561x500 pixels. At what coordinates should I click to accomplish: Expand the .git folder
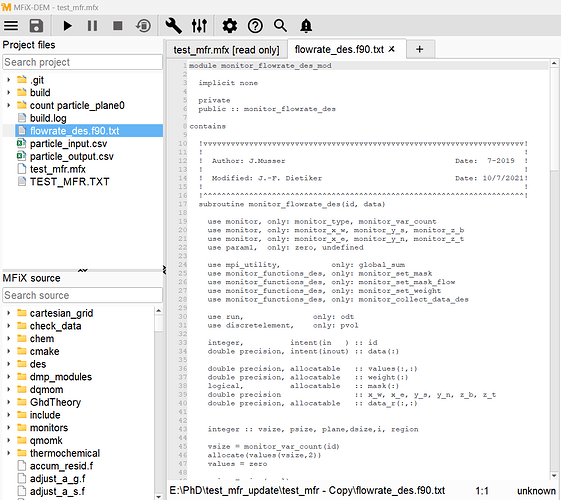point(9,79)
